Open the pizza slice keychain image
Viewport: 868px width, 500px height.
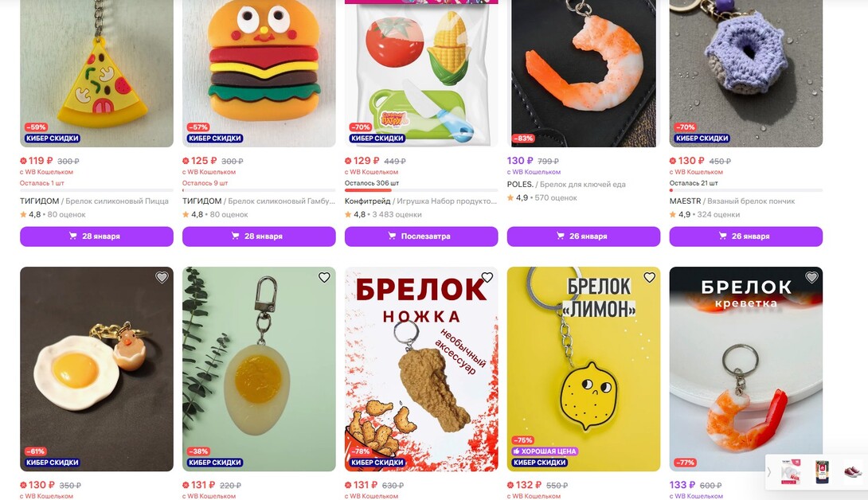(x=96, y=73)
